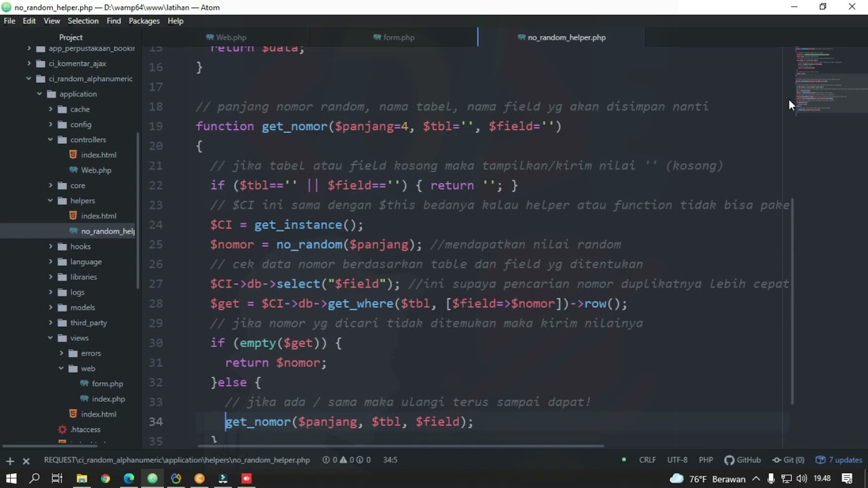The height and width of the screenshot is (488, 868).
Task: Click the GitHub icon in the status bar
Action: (729, 460)
